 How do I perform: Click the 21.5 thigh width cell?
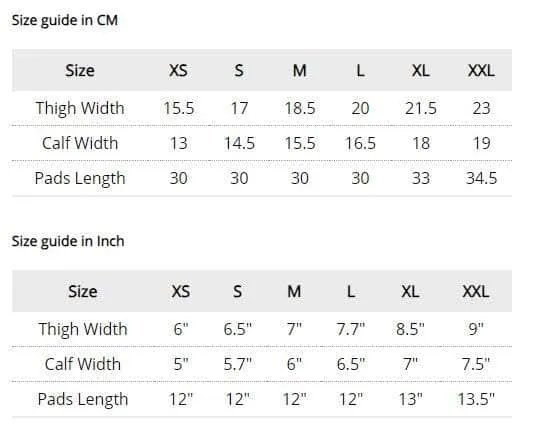click(x=420, y=108)
